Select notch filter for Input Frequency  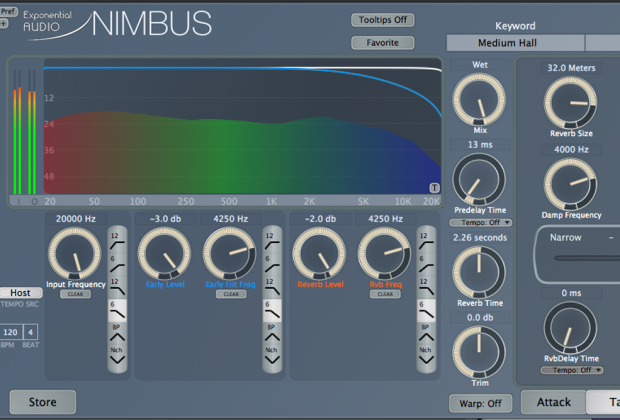[117, 356]
